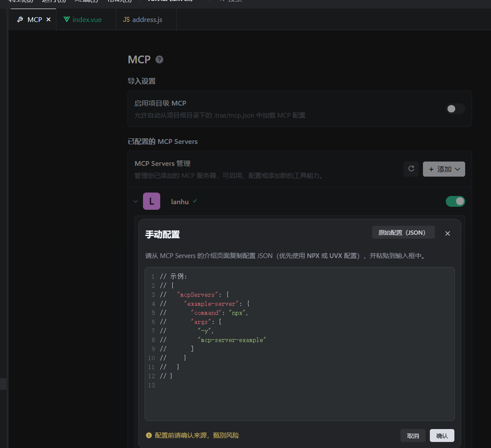
Task: Open 原始配置 (JSON) button
Action: coord(403,233)
